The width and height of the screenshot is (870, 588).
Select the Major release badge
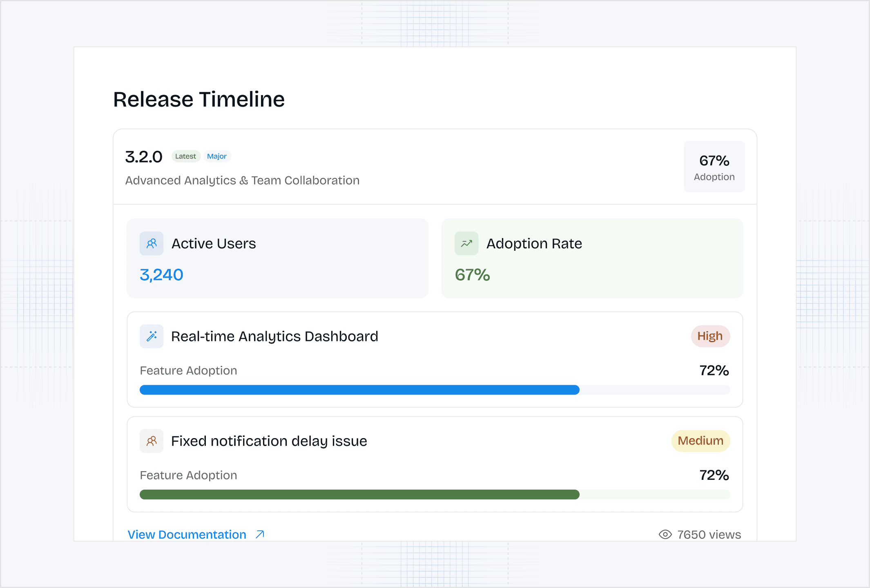tap(217, 156)
